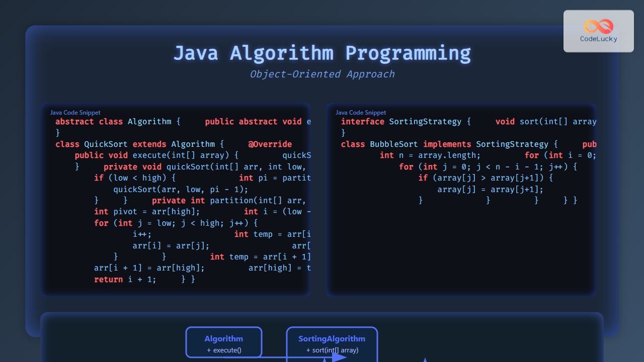Click the @Override annotation in the code
Image resolution: width=644 pixels, height=362 pixels.
pos(270,144)
